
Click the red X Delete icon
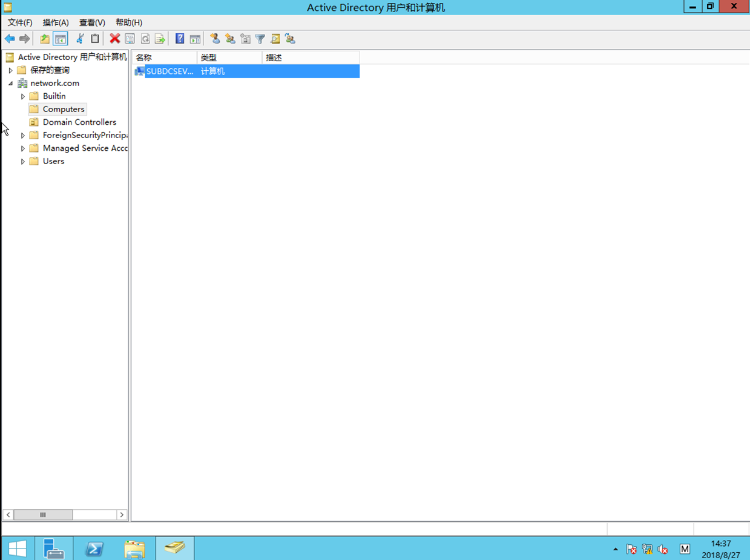pyautogui.click(x=114, y=39)
